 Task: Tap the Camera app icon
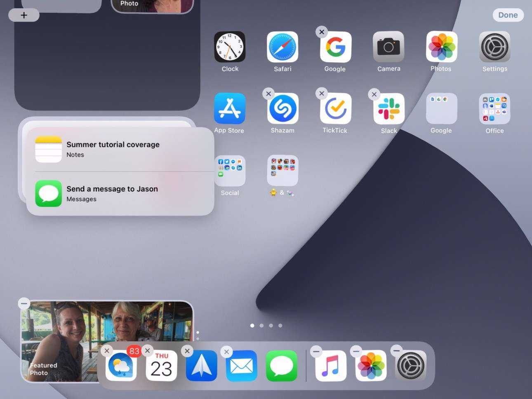388,47
